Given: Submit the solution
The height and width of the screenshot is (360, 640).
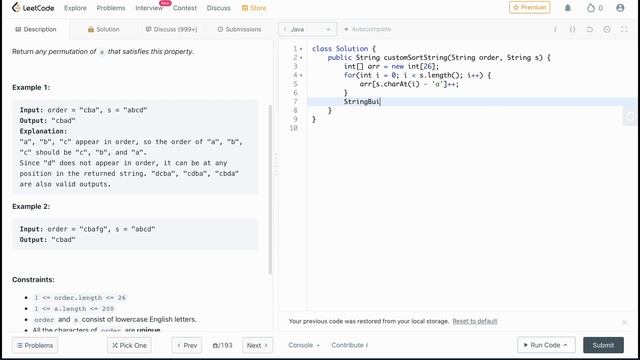Looking at the screenshot, I should point(603,345).
